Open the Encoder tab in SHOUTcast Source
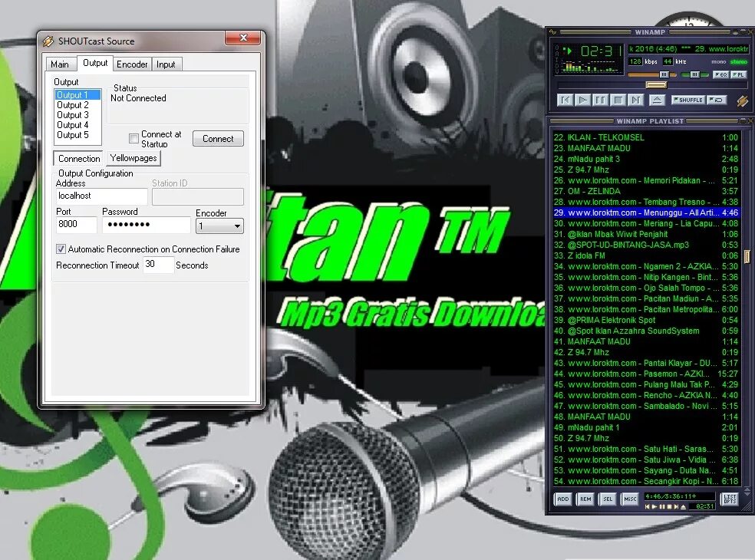This screenshot has width=755, height=560. 132,64
